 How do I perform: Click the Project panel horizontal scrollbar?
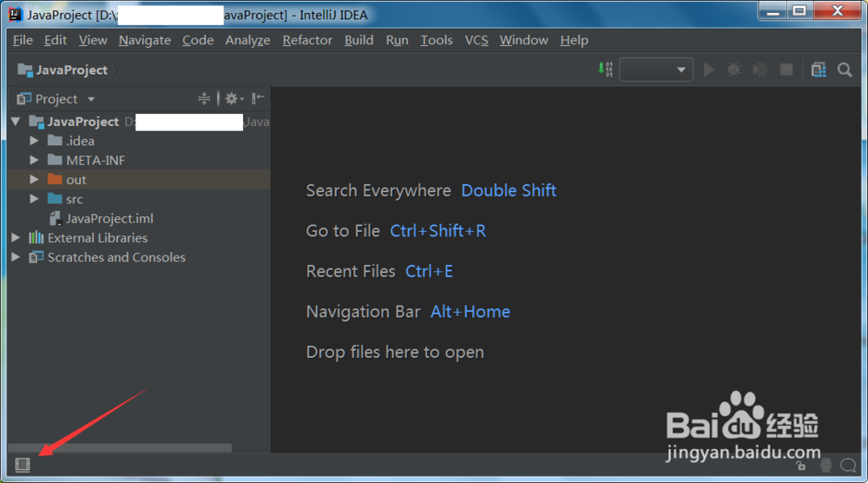point(120,447)
